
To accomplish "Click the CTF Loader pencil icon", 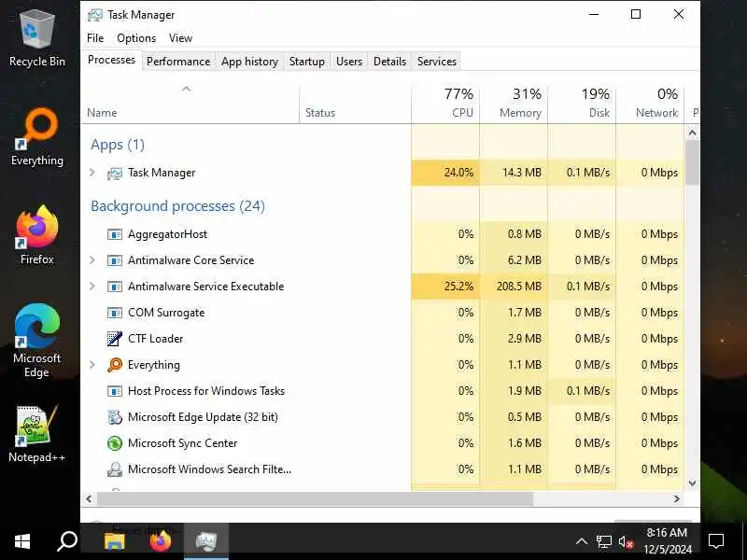I will [x=114, y=339].
